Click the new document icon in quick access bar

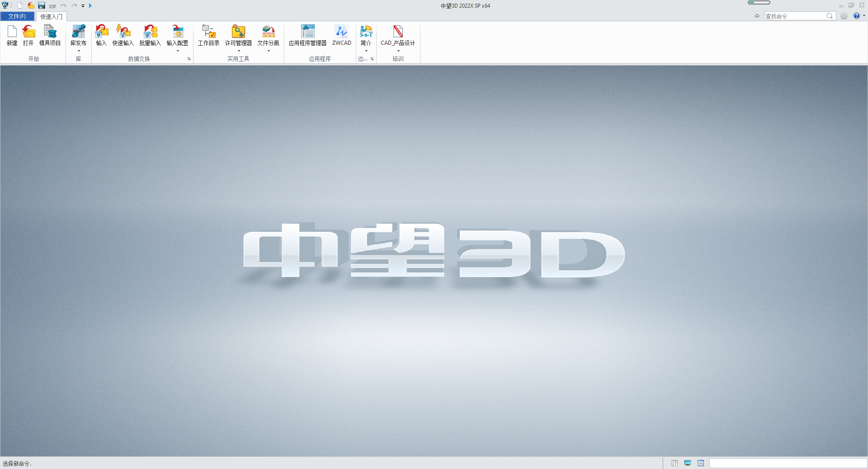[x=20, y=5]
